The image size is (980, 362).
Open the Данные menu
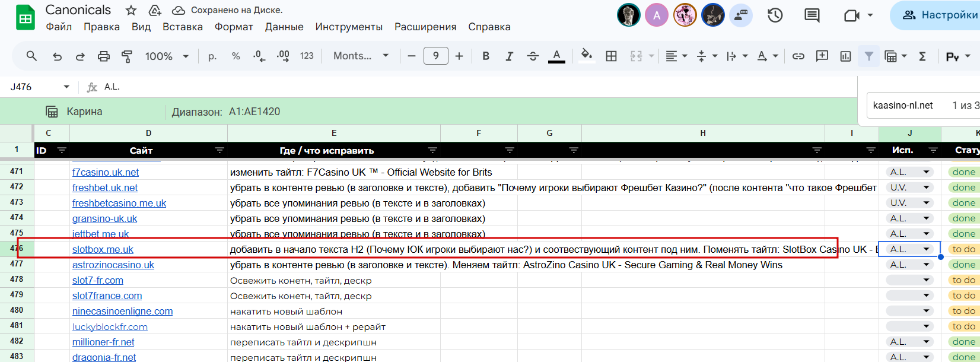(x=284, y=27)
